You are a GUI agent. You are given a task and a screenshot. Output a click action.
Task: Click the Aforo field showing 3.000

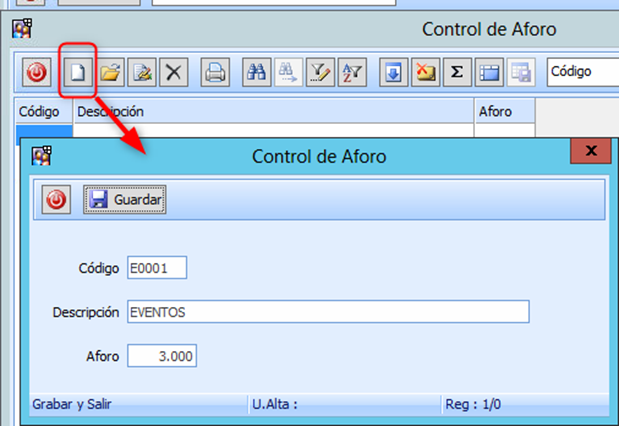point(161,357)
